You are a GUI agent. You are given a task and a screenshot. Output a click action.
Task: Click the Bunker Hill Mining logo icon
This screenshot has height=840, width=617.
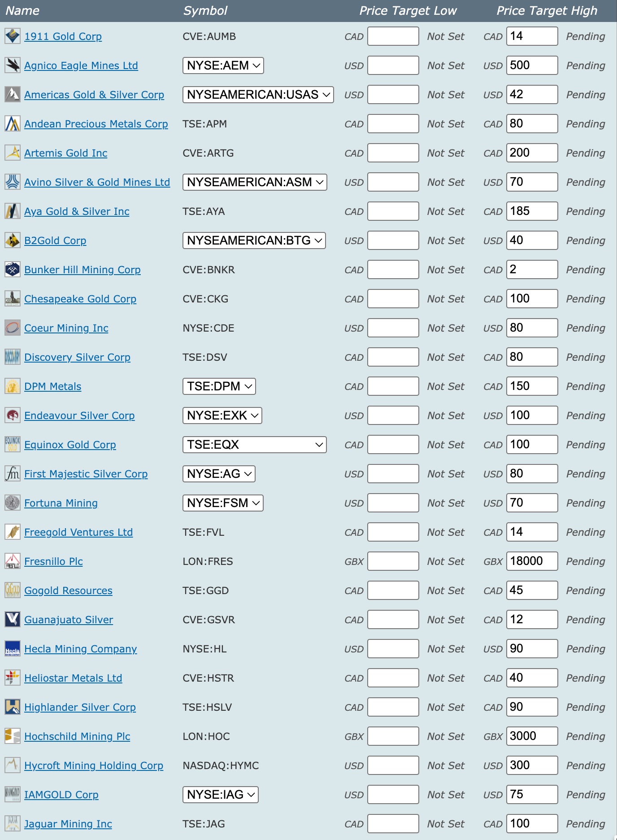[x=13, y=270]
